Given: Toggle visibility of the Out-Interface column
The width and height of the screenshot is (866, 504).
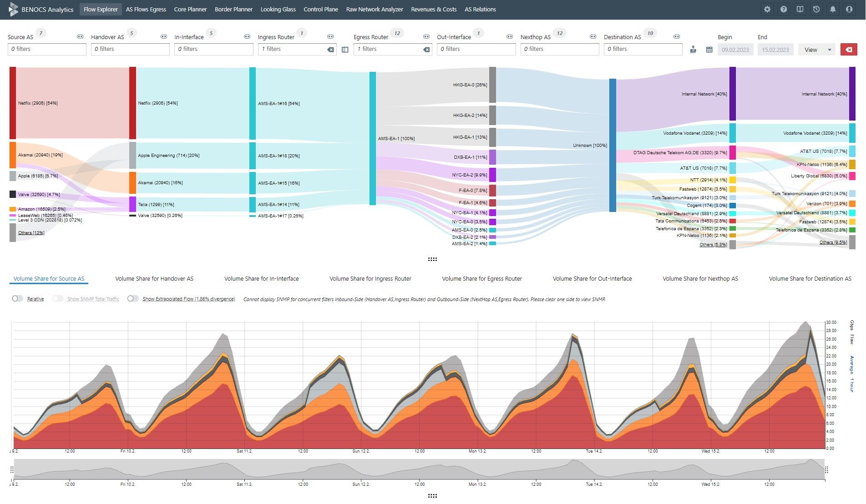Looking at the screenshot, I should coord(510,36).
